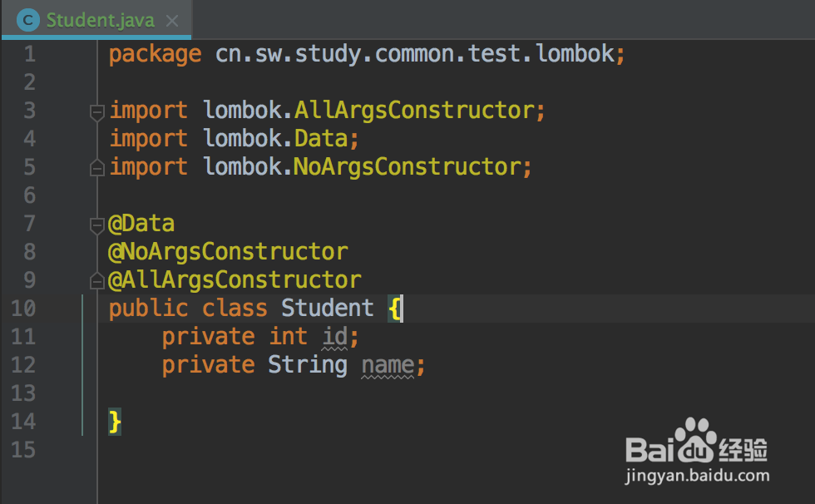Click the Student class name
815x504 pixels.
(x=328, y=308)
